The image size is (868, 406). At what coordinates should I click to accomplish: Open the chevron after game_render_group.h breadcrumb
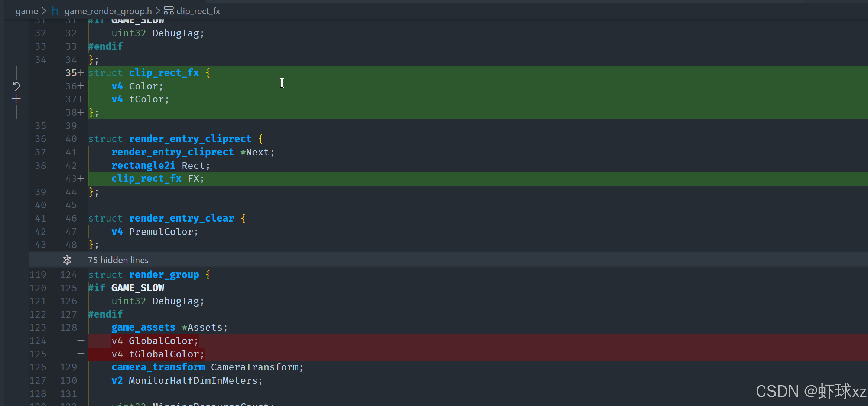pyautogui.click(x=157, y=11)
